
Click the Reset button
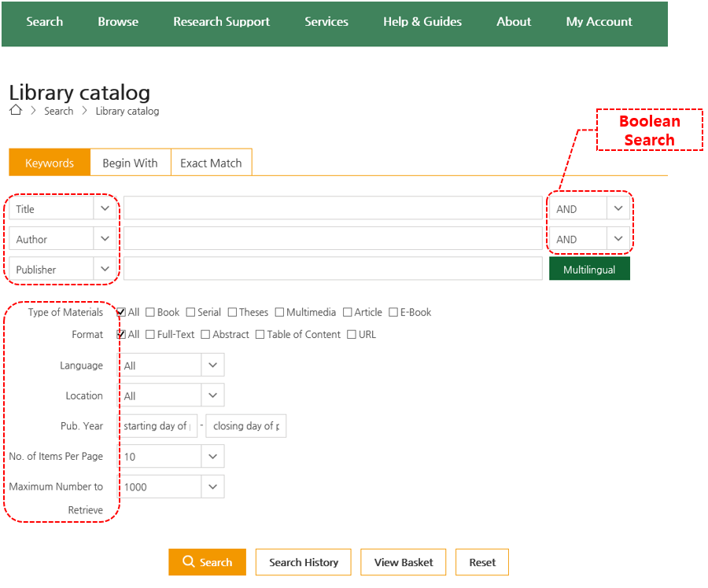point(482,562)
